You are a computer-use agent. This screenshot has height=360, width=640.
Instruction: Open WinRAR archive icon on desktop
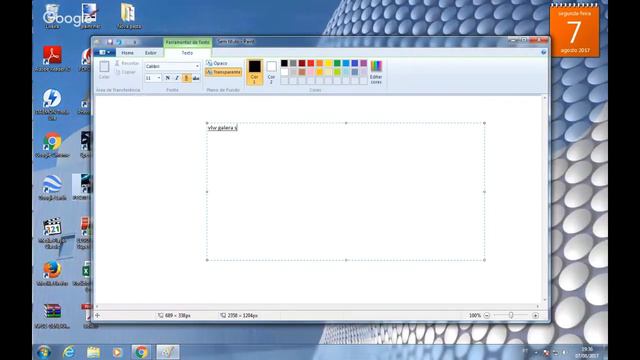(x=52, y=316)
